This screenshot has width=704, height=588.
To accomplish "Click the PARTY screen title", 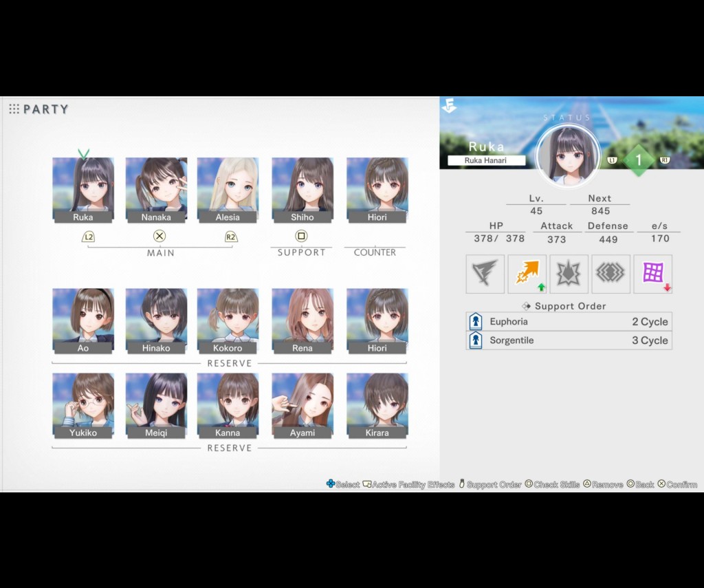I will click(x=46, y=109).
